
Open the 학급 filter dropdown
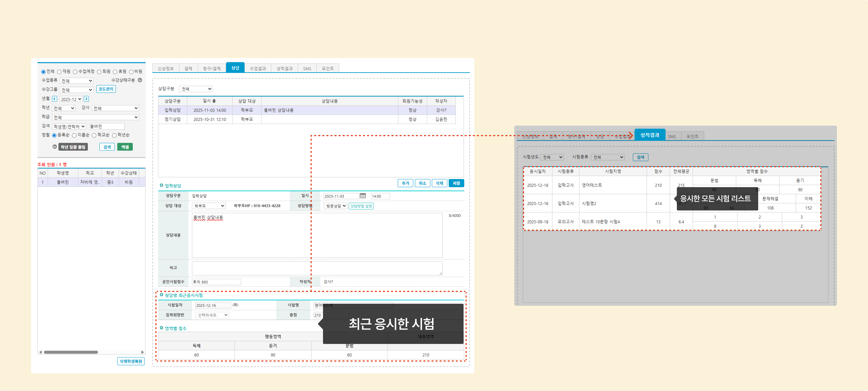pyautogui.click(x=95, y=117)
